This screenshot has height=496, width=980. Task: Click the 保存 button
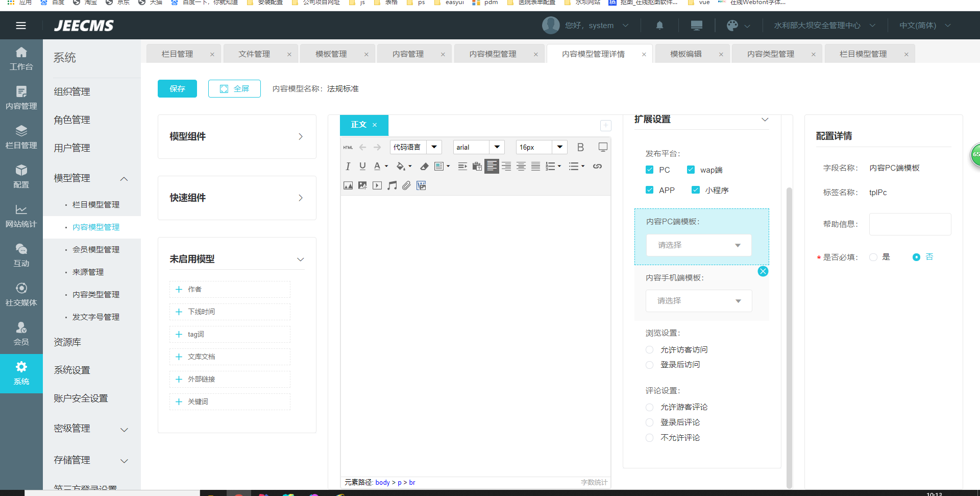[177, 89]
